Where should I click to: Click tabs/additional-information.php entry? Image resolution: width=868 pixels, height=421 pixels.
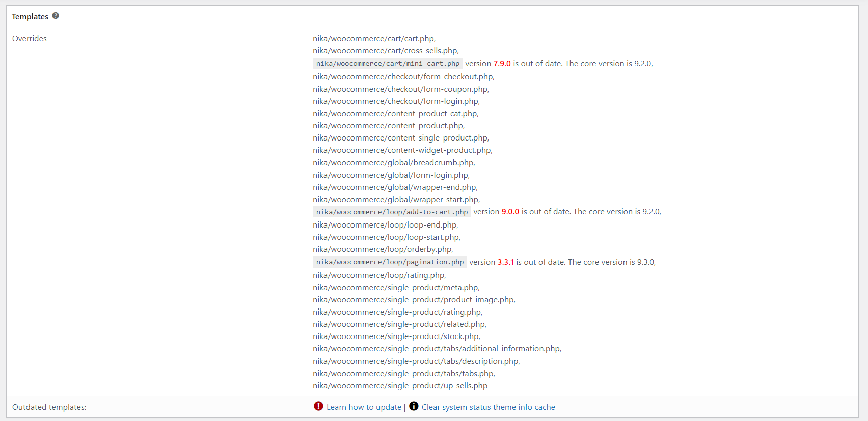tap(437, 349)
